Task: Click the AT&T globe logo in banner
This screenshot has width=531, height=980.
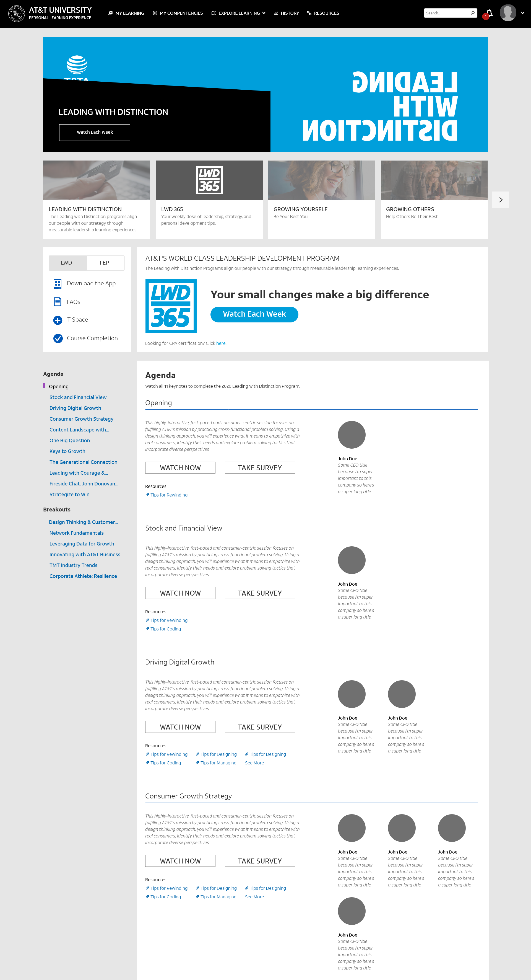Action: 77,65
